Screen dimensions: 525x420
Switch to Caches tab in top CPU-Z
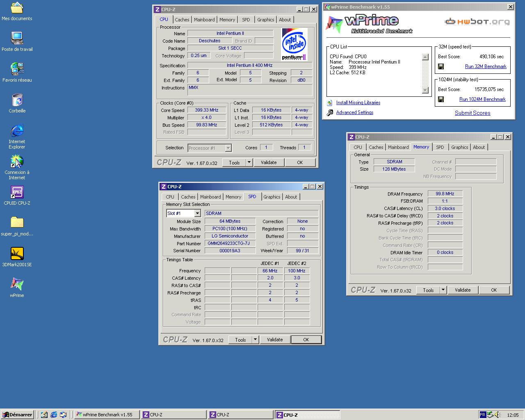tap(182, 20)
